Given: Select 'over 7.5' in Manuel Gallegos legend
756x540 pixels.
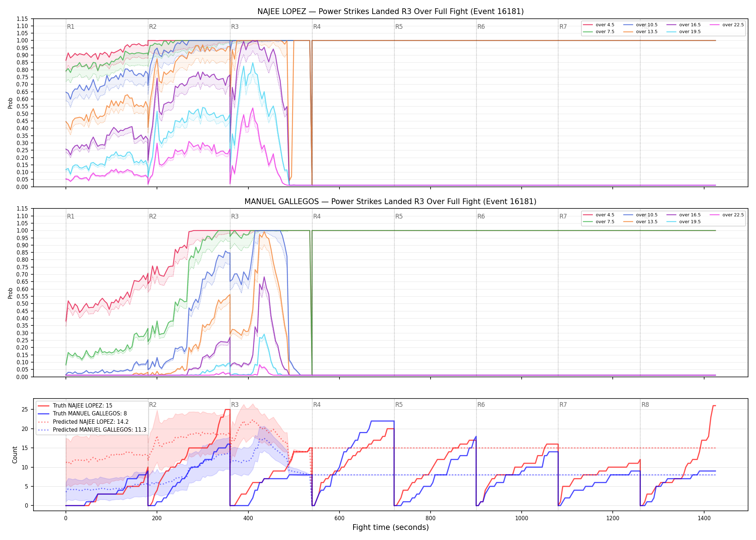Looking at the screenshot, I should [599, 222].
